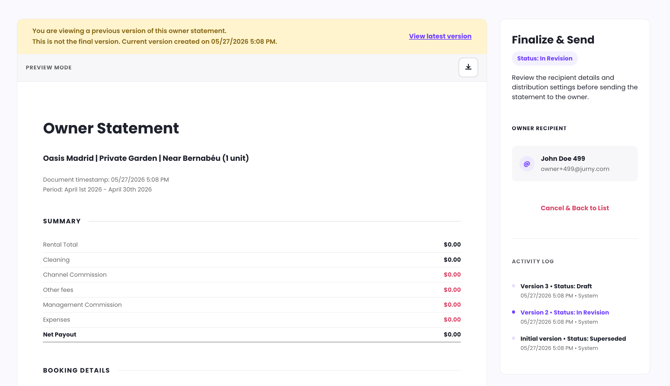
Task: Select the John Doe 499 recipient card
Action: (x=574, y=164)
